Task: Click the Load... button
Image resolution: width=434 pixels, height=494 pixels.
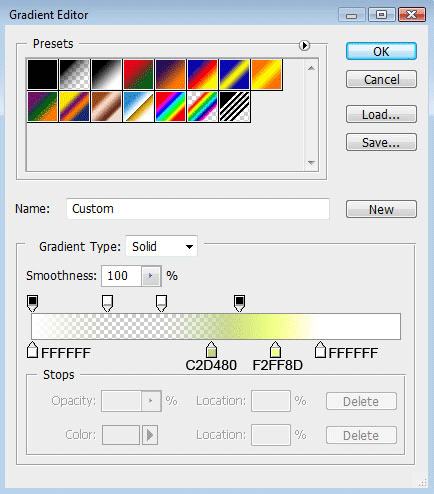Action: 381,114
